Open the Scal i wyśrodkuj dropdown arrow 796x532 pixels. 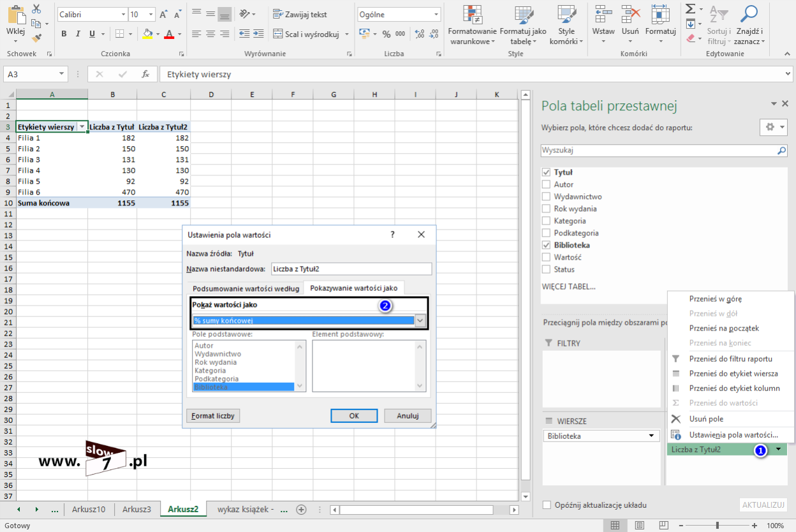point(347,34)
